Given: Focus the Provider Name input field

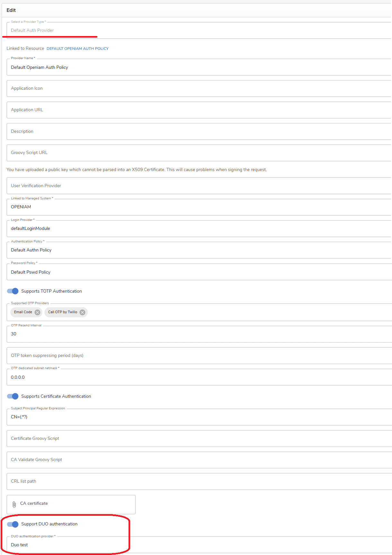Looking at the screenshot, I should [199, 67].
